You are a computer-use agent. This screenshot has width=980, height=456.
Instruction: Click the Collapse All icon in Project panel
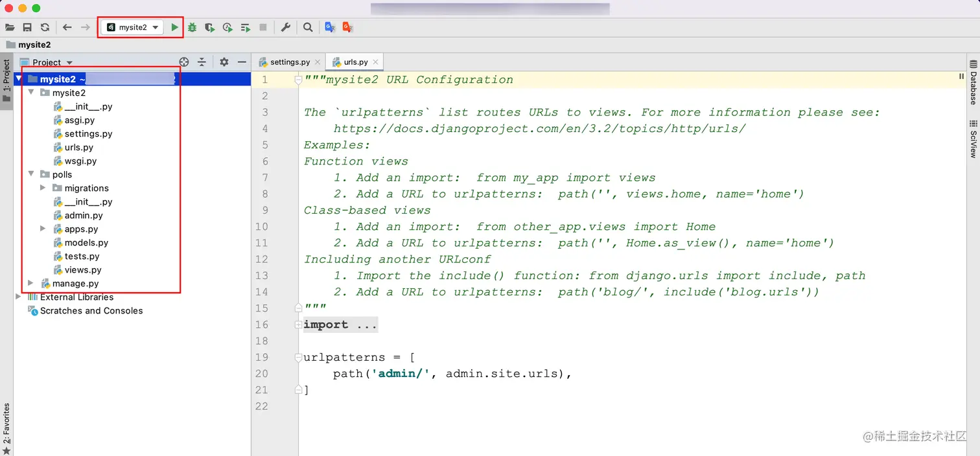(202, 62)
